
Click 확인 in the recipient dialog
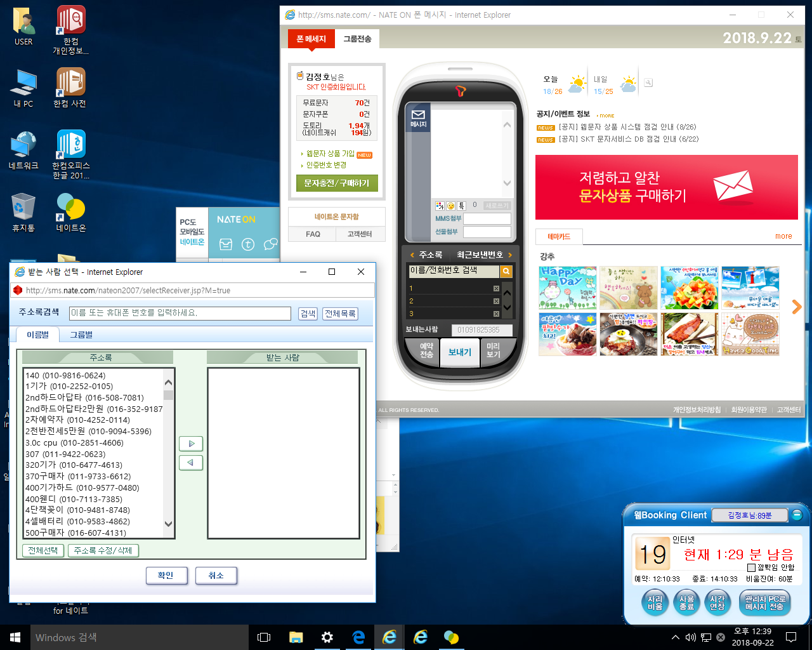[166, 575]
